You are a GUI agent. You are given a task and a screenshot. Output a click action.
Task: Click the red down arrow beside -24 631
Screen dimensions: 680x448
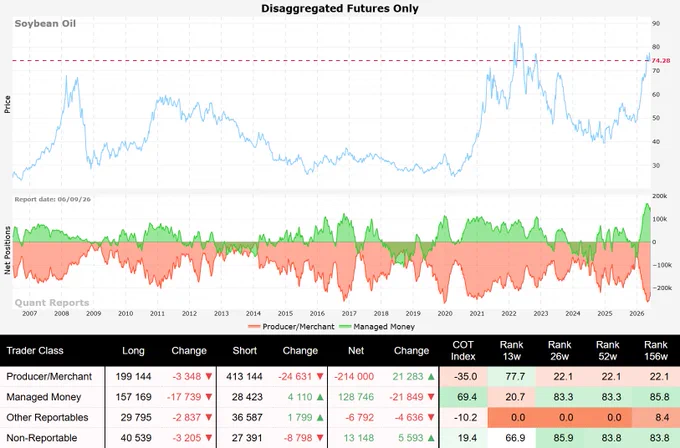coord(320,376)
